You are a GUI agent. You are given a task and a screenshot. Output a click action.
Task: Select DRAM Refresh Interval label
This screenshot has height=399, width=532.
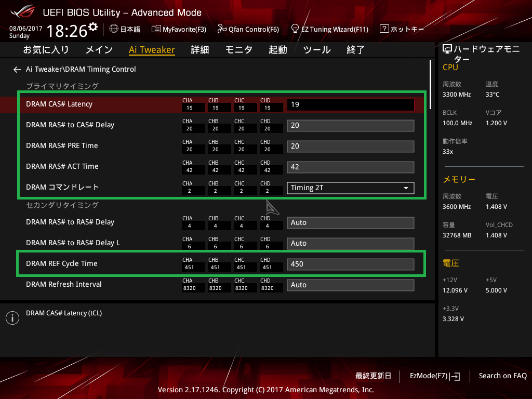pyautogui.click(x=64, y=284)
